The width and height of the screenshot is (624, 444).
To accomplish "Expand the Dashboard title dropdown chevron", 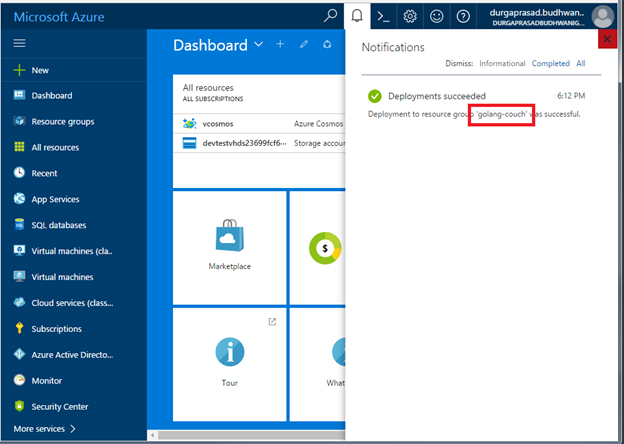I will pos(259,45).
